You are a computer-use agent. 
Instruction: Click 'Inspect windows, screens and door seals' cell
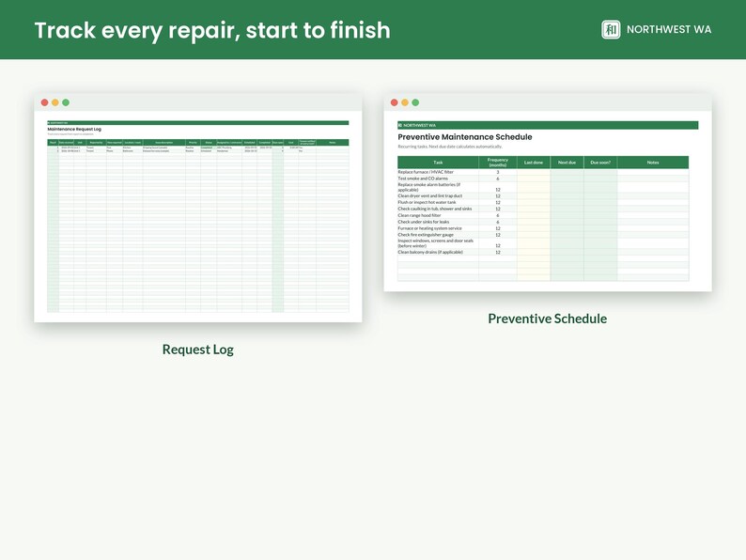(438, 243)
